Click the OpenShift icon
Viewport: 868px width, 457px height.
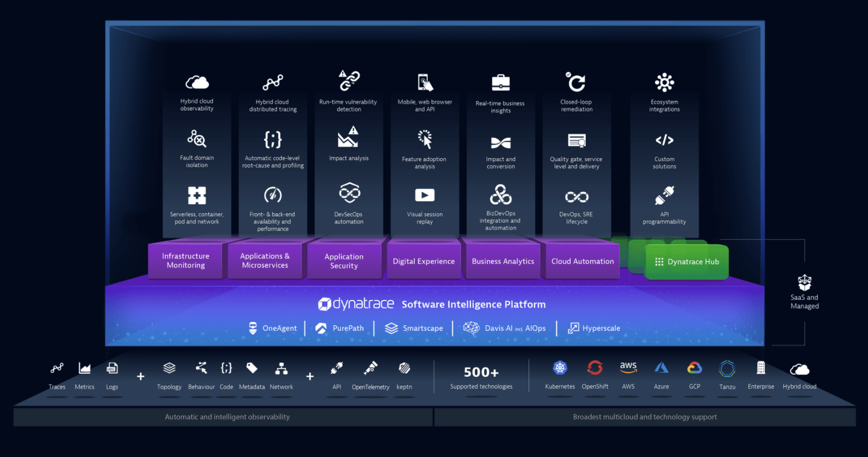(595, 368)
